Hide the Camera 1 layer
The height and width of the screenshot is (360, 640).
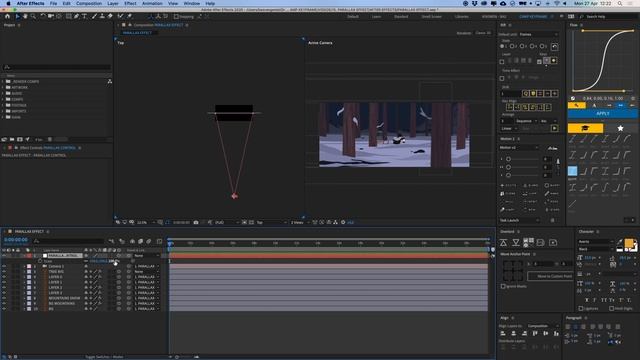coord(4,266)
